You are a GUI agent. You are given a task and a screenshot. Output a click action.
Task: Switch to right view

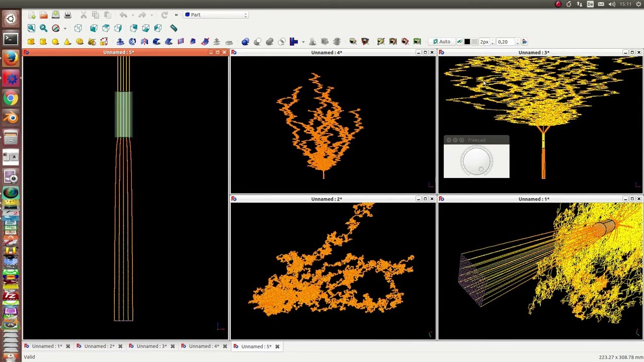(118, 28)
